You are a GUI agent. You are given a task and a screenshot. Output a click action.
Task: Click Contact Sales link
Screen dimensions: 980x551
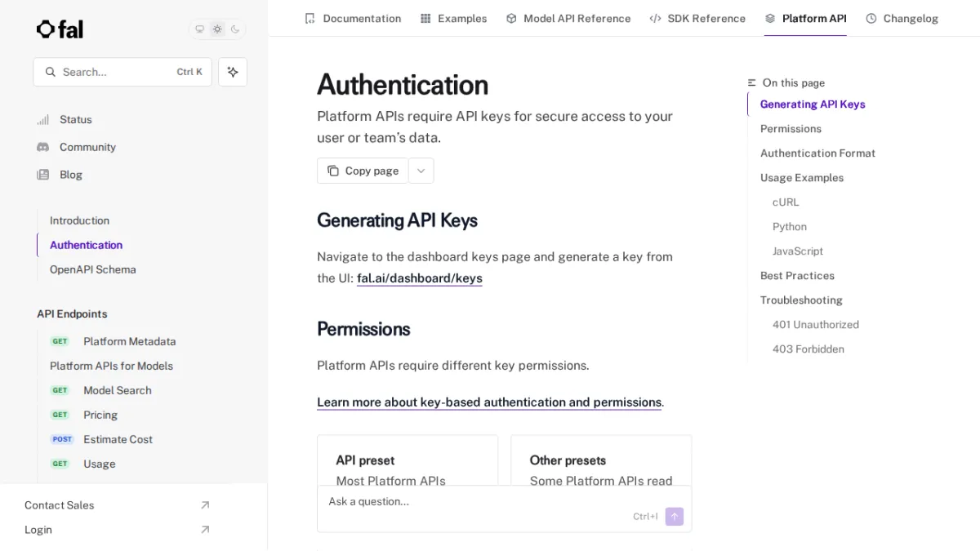point(59,505)
